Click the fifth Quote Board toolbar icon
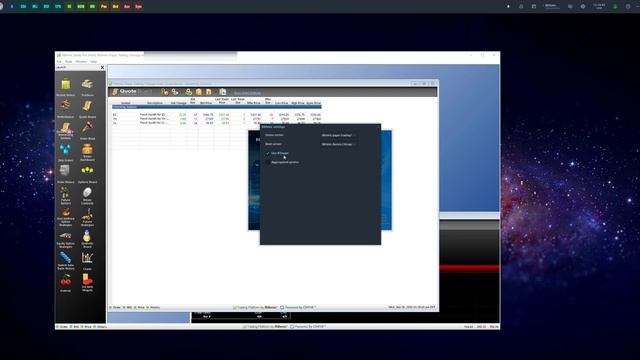This screenshot has width=640, height=360. [209, 92]
